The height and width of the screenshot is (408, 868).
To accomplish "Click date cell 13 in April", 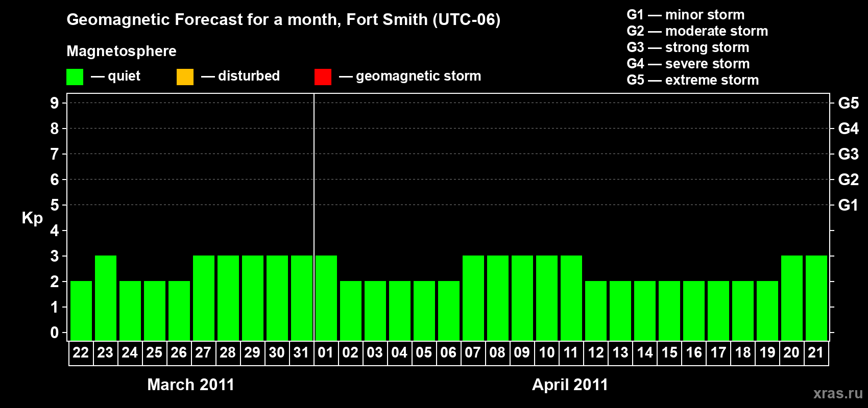I will click(x=620, y=353).
